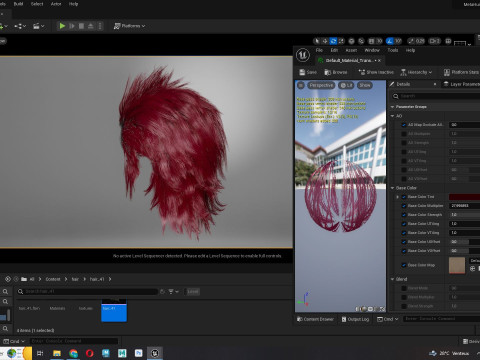The width and height of the screenshot is (480, 360).
Task: Enable the Blend Mode checkbox
Action: [x=404, y=288]
